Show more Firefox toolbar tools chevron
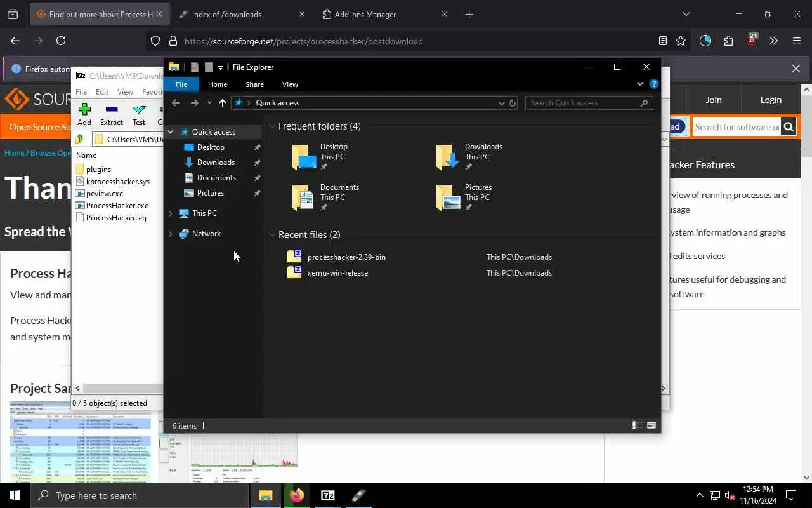 tap(773, 41)
